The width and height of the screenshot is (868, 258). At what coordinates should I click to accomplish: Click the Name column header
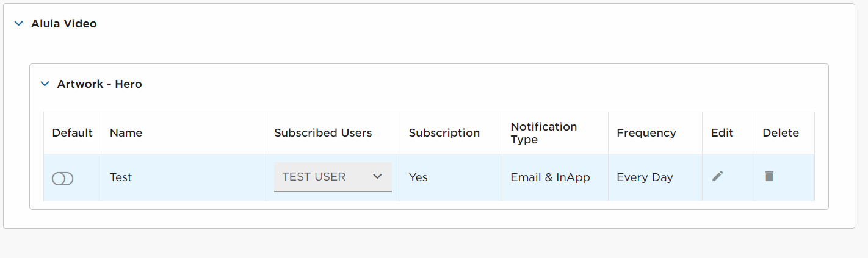coord(126,133)
